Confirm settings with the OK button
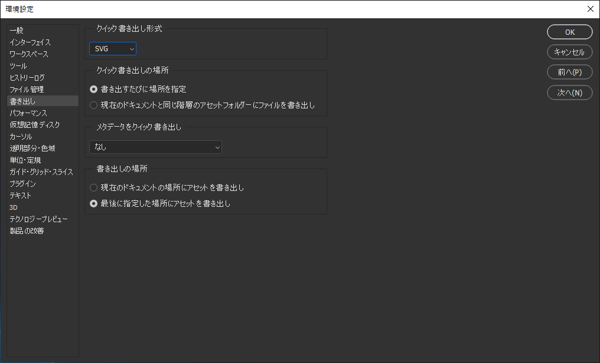The image size is (600, 363). coord(570,32)
